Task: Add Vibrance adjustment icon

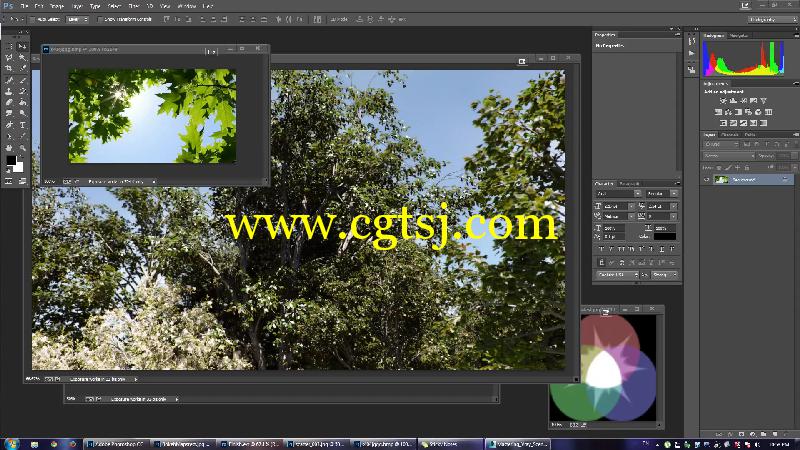Action: click(763, 101)
